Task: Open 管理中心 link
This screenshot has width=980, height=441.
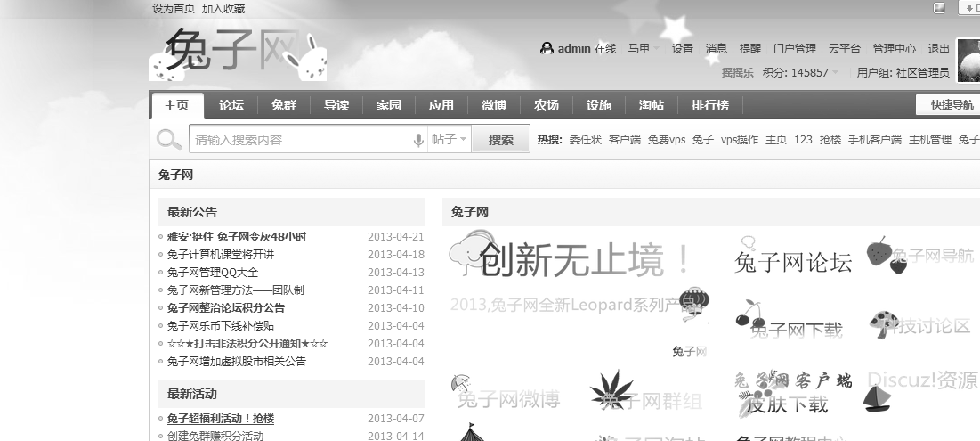Action: tap(895, 49)
